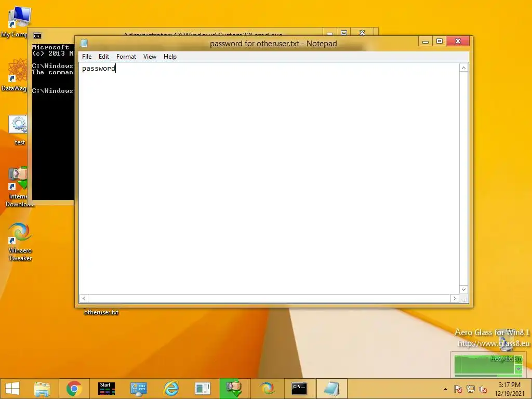
Task: Open the Format menu in Notepad
Action: [x=126, y=57]
